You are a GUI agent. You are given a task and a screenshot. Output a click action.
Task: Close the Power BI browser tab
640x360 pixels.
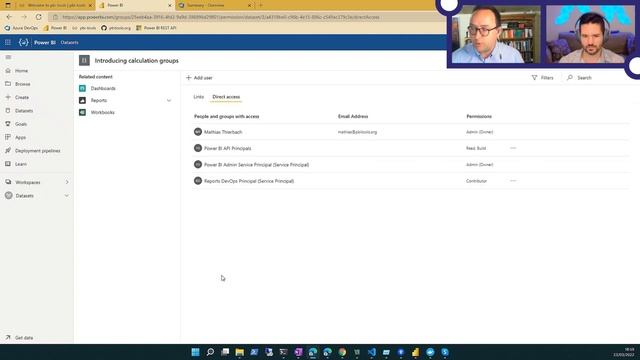pos(170,5)
